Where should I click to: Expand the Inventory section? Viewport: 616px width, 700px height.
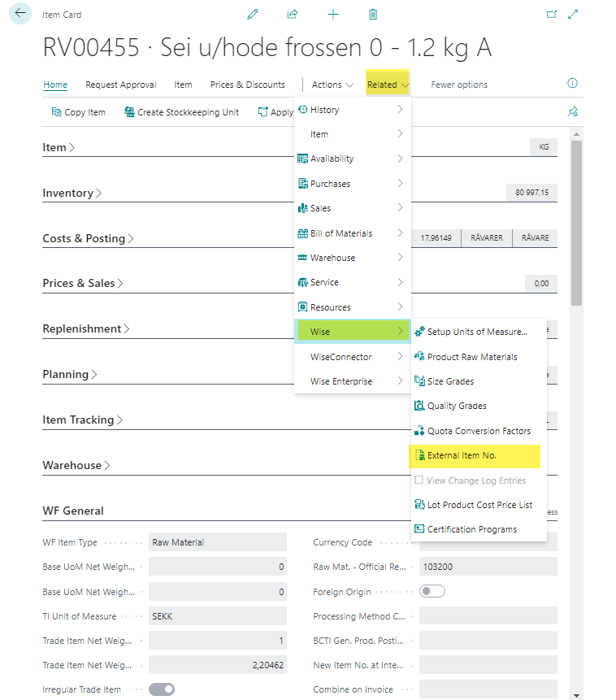click(x=72, y=193)
